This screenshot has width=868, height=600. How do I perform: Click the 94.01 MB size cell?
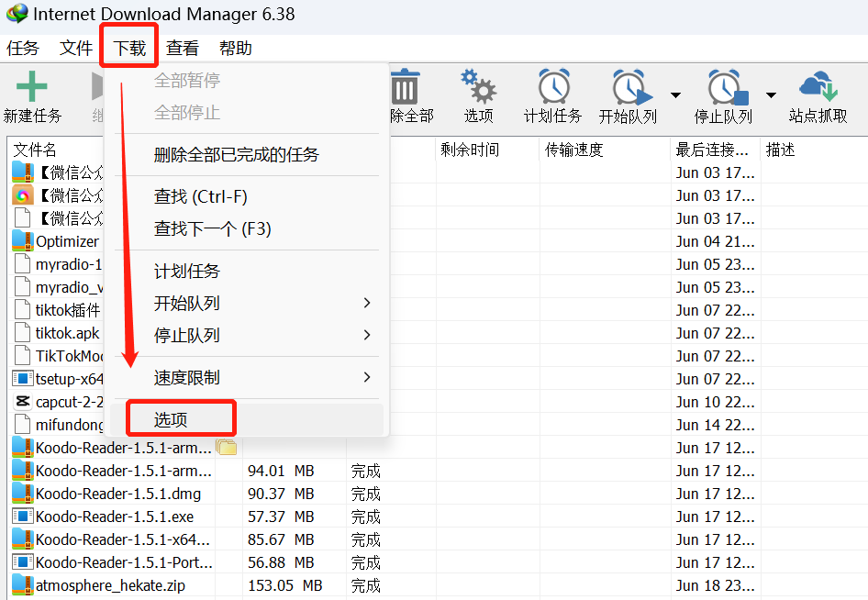(281, 471)
